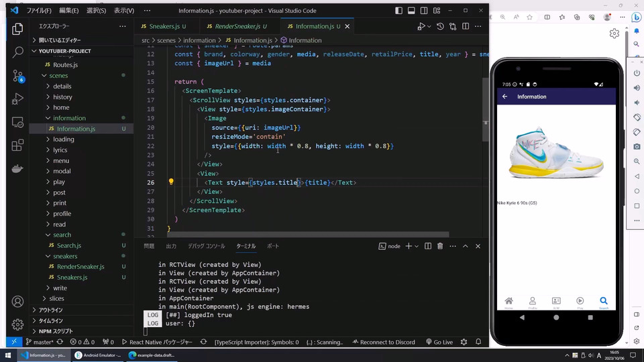644x362 pixels.
Task: Tap the back arrow in Information screen
Action: tap(505, 97)
